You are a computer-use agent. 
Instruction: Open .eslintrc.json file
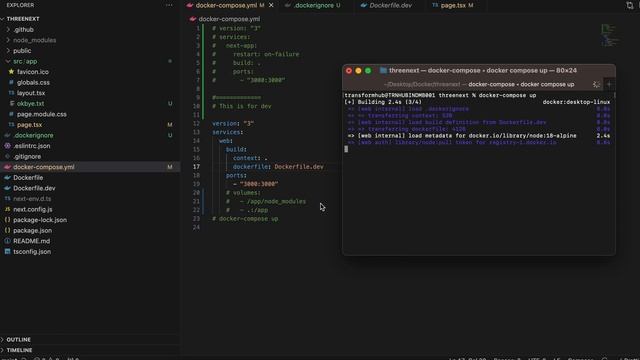tap(31, 146)
